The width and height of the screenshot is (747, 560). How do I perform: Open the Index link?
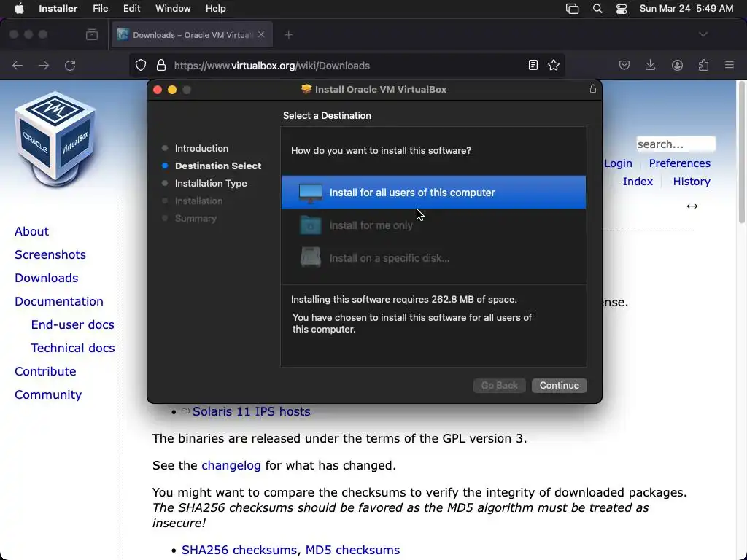point(638,182)
